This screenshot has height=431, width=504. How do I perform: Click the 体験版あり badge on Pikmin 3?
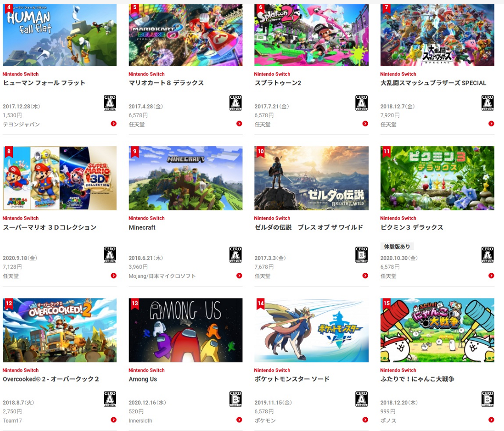(x=397, y=246)
